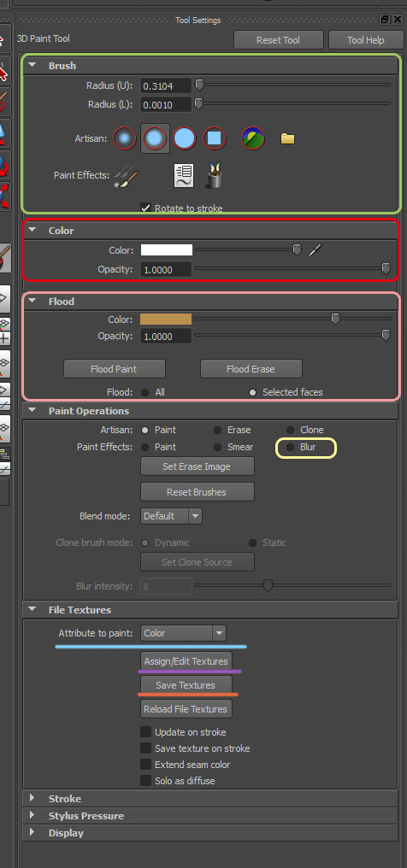Select the Blur paint effects radio
407x868 pixels.
click(x=290, y=447)
